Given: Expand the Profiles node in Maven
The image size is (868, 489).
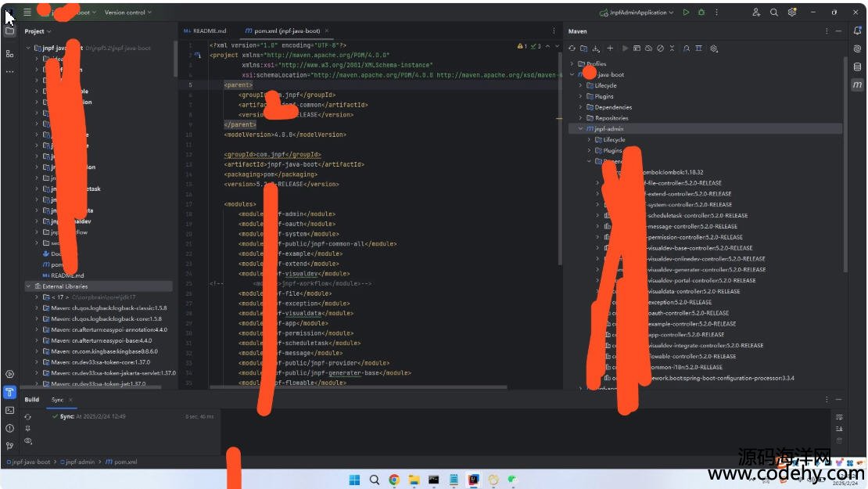Looking at the screenshot, I should (572, 64).
